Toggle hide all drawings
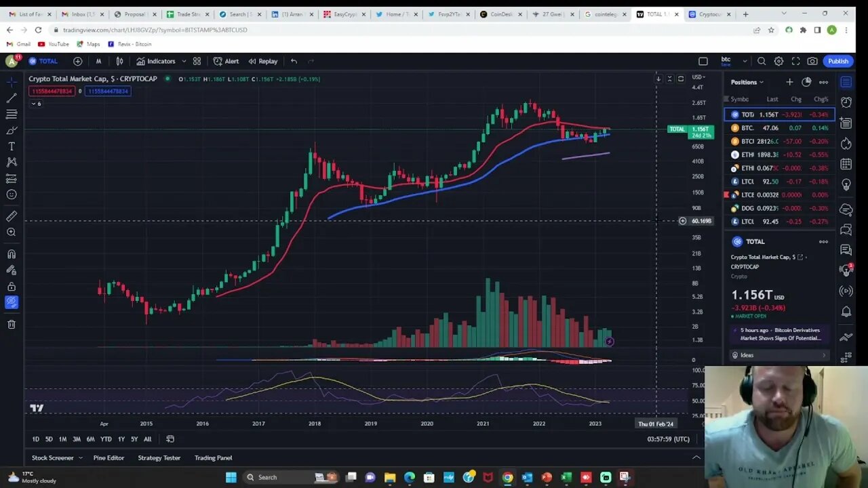868x488 pixels. 12,302
